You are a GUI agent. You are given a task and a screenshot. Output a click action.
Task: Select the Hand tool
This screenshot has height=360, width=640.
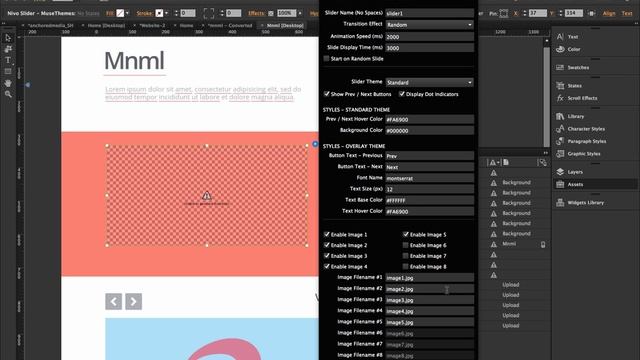coord(8,83)
